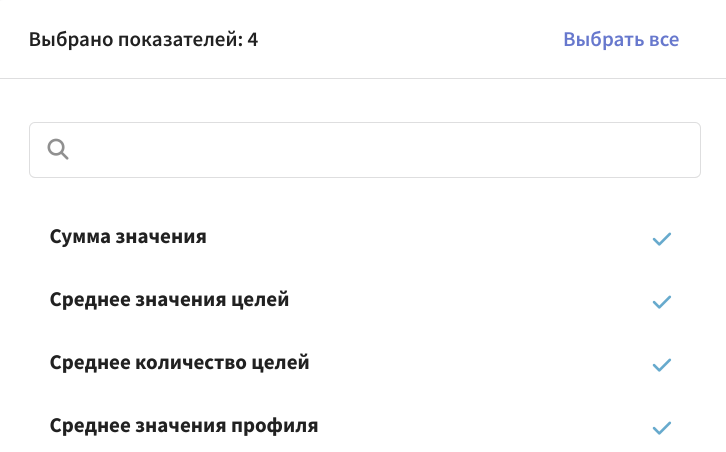The width and height of the screenshot is (726, 452).
Task: Click the Среднее значения целей label
Action: tap(169, 300)
